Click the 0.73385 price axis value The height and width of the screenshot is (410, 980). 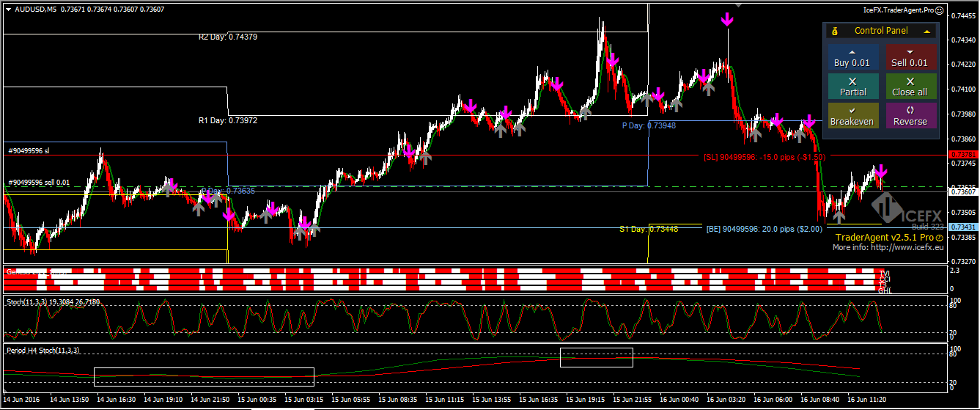pos(964,237)
